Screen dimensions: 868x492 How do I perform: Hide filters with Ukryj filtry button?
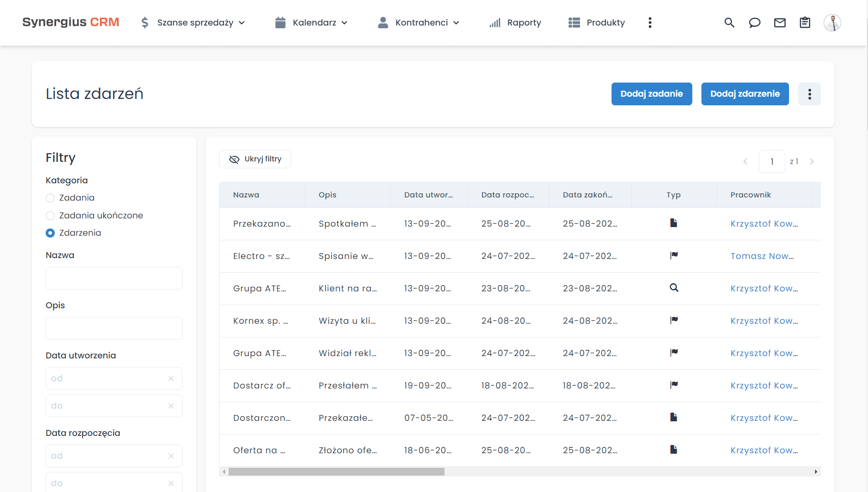[x=255, y=159]
